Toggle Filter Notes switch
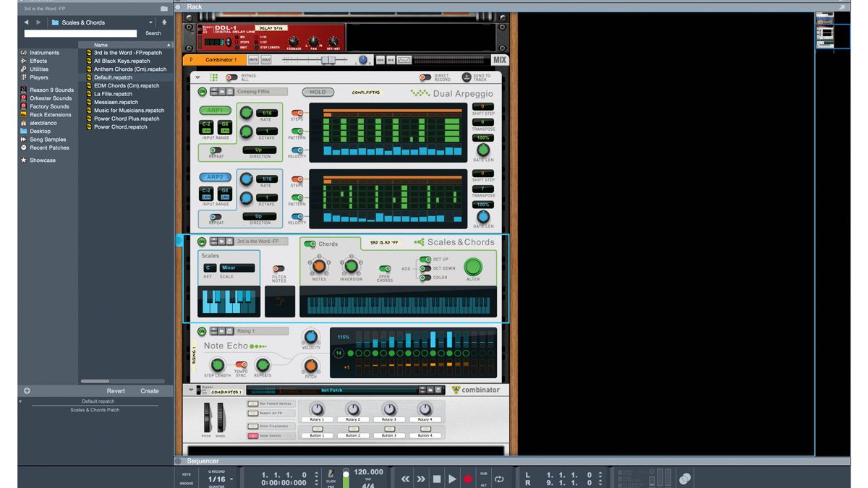Viewport: 868px width, 488px height. point(278,269)
